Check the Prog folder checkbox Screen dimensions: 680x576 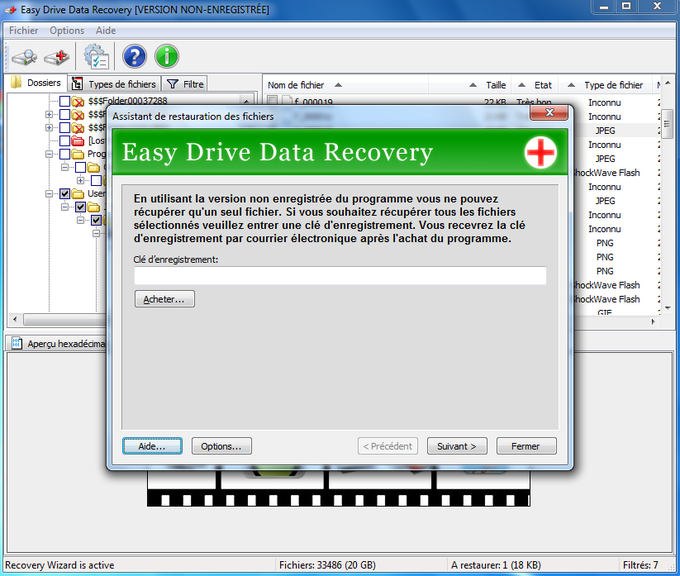pyautogui.click(x=65, y=154)
